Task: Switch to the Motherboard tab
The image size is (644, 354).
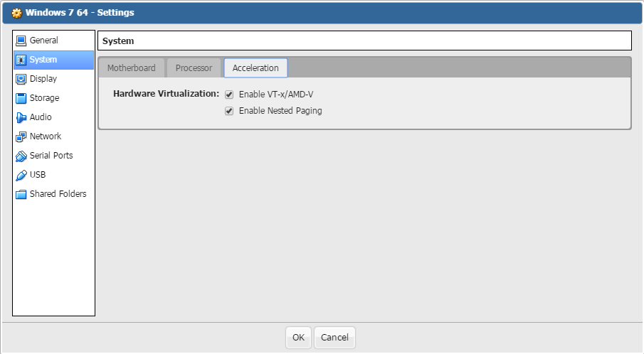Action: click(132, 68)
